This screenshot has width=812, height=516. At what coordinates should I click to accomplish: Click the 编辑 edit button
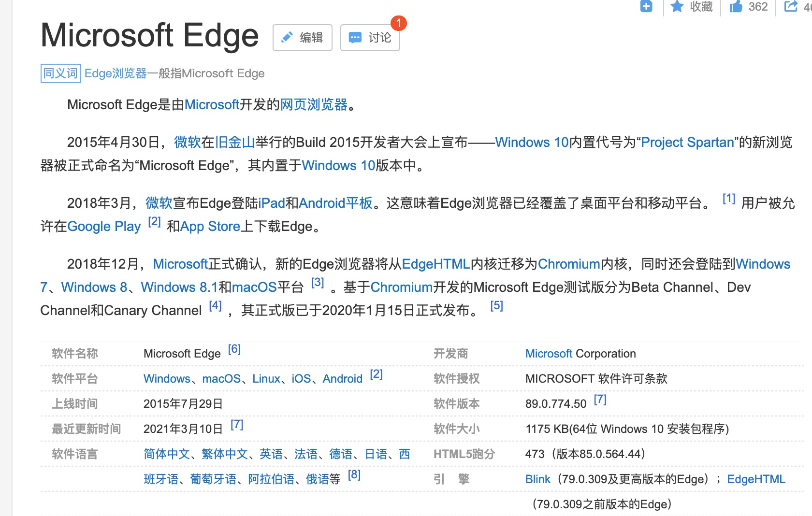click(x=302, y=38)
